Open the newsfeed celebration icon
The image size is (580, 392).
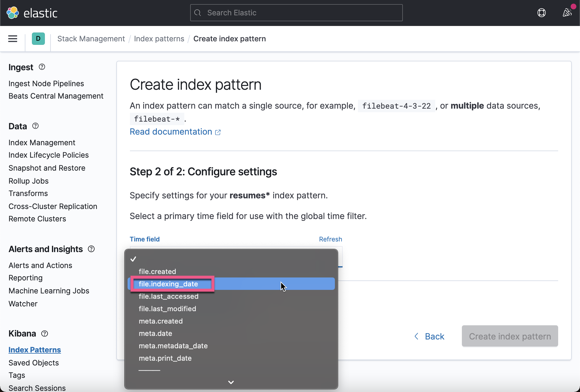pyautogui.click(x=567, y=13)
